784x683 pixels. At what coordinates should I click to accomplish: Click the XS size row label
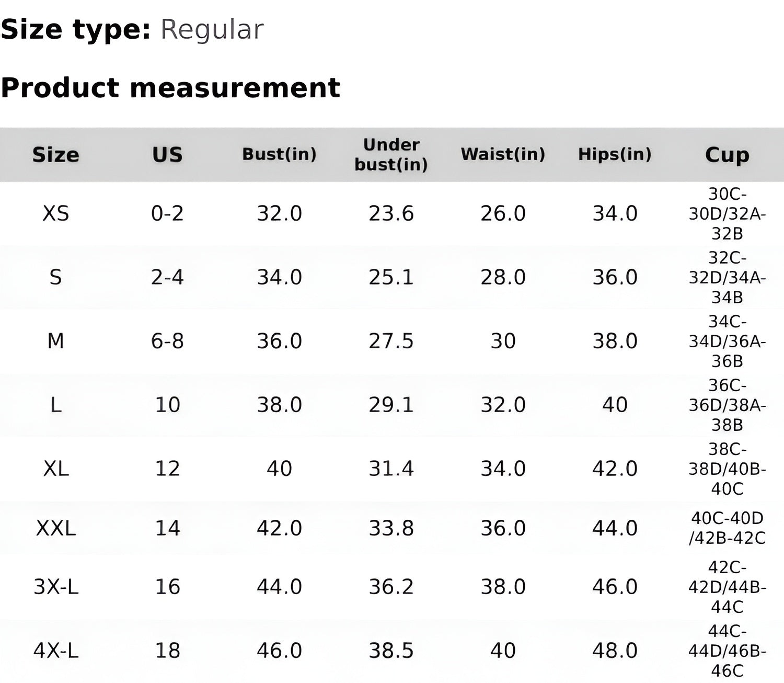coord(55,213)
